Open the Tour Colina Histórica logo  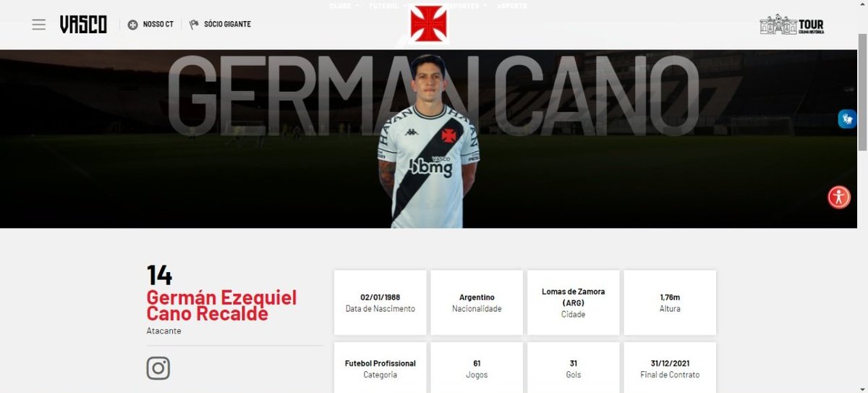click(792, 25)
